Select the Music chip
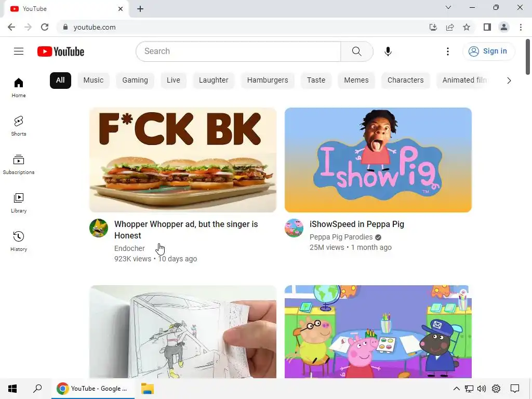This screenshot has height=399, width=532. 94,81
